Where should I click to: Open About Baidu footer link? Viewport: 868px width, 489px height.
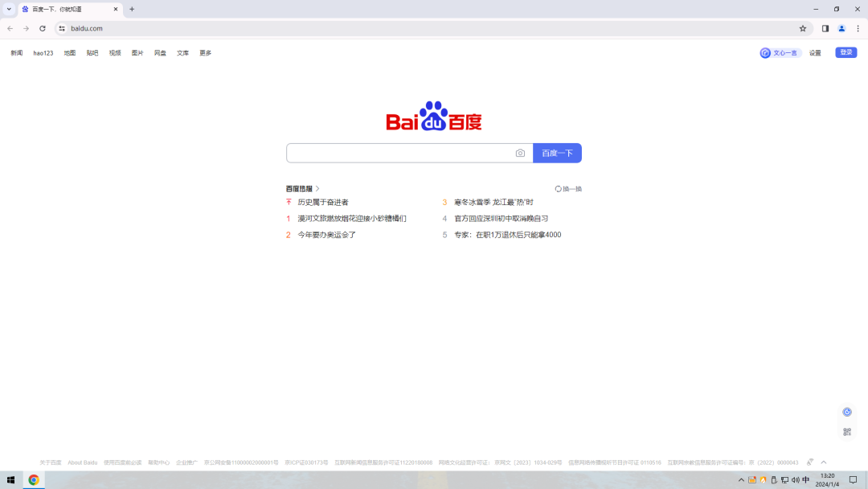pos(83,463)
